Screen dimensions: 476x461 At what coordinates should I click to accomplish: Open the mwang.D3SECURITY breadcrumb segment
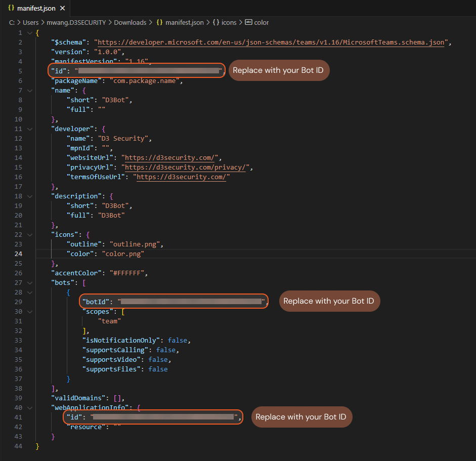pos(76,22)
